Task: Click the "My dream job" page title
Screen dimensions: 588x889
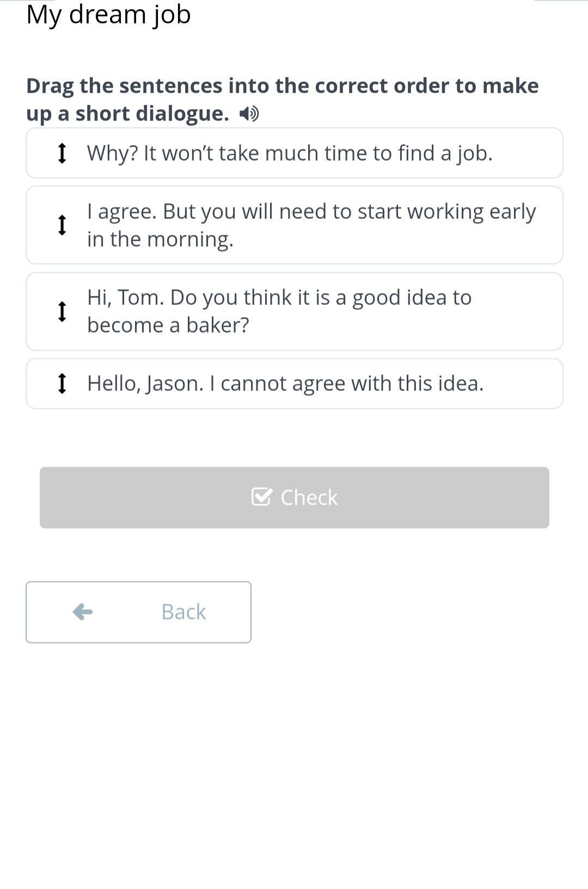Action: 108,14
